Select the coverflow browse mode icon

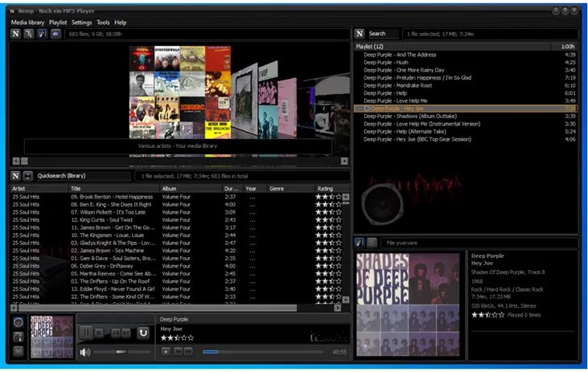pyautogui.click(x=43, y=34)
